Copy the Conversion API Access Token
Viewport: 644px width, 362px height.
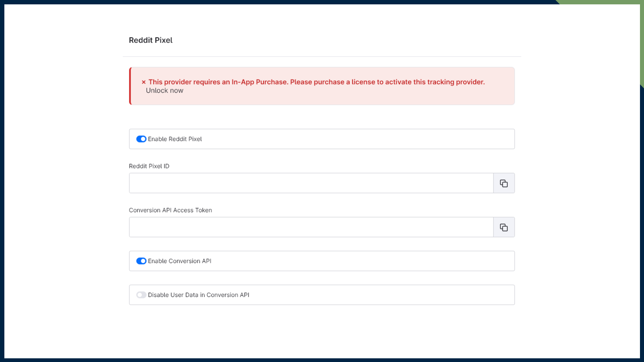pyautogui.click(x=504, y=228)
